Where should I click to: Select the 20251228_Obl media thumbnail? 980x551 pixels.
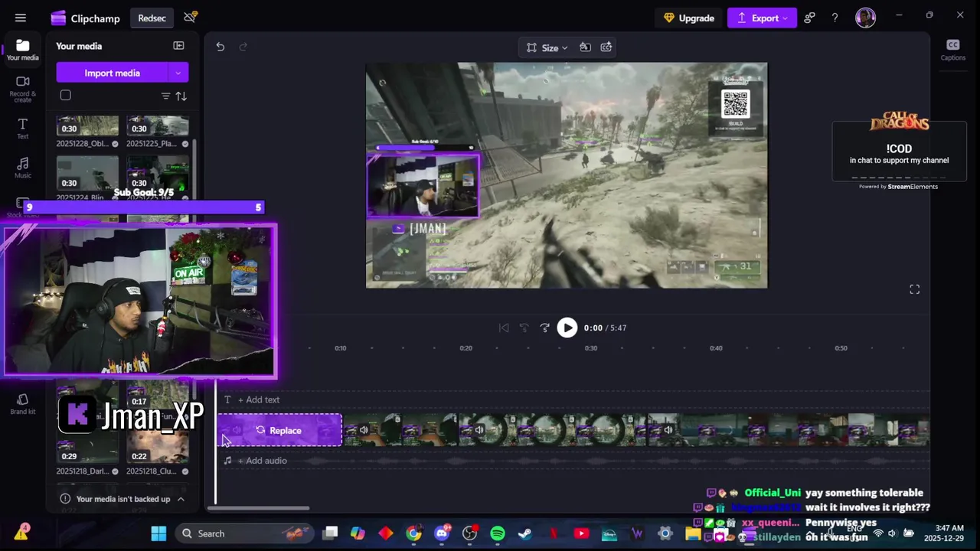[87, 126]
